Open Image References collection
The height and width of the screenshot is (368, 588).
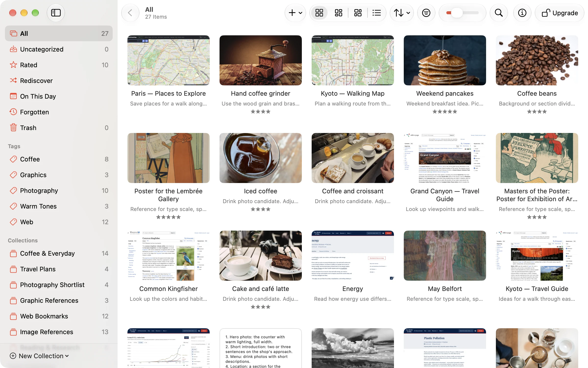click(59, 332)
